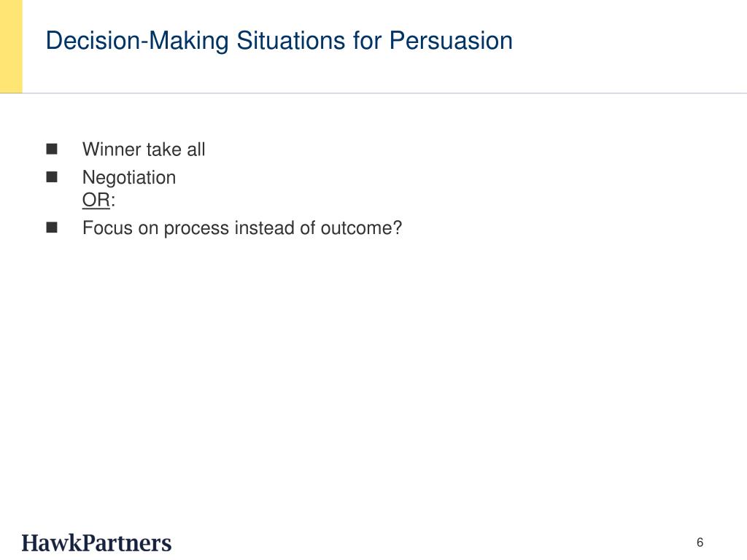This screenshot has height=560, width=747.
Task: Click the word 'Winner' in the first bullet
Action: point(112,149)
